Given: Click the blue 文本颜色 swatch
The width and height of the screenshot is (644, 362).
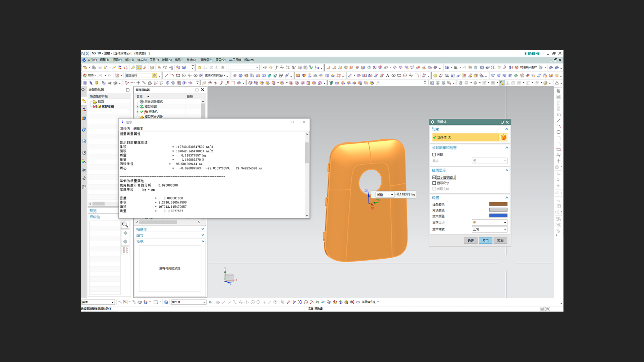Looking at the screenshot, I should click(x=498, y=216).
